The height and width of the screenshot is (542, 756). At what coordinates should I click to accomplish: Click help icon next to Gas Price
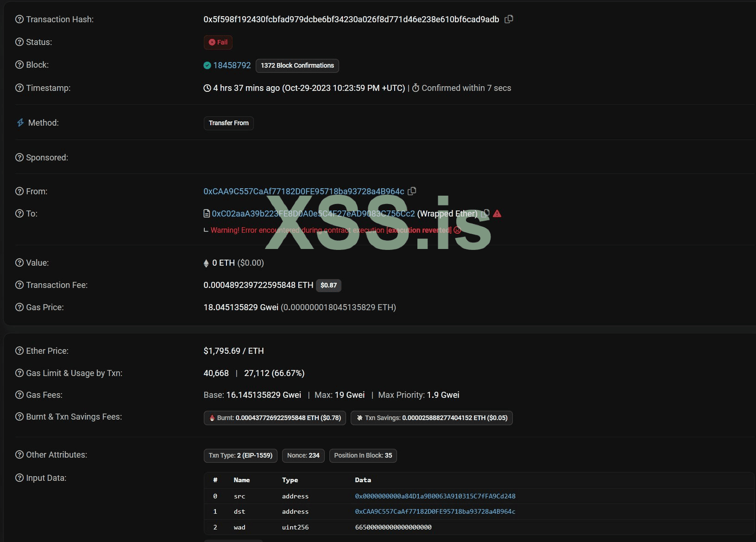19,307
